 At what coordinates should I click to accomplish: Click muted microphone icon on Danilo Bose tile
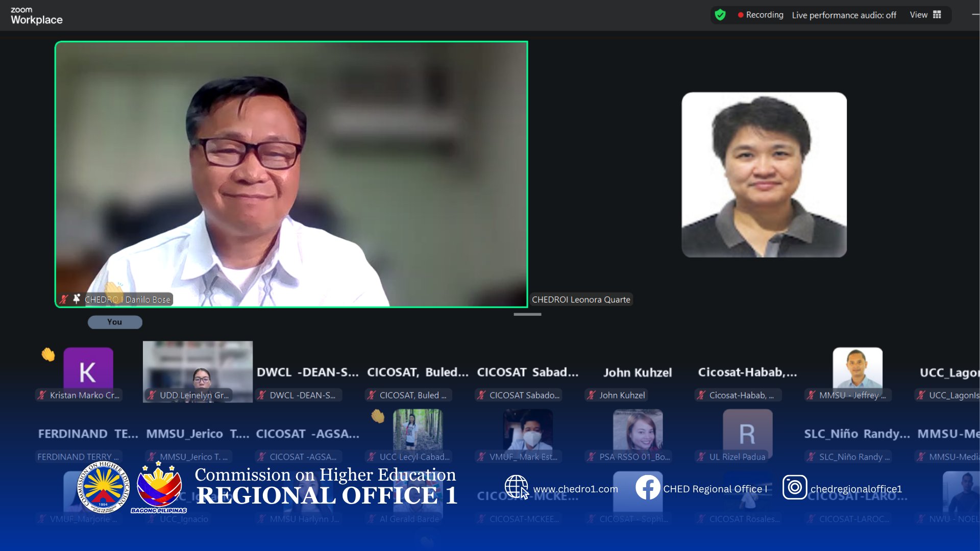point(64,299)
